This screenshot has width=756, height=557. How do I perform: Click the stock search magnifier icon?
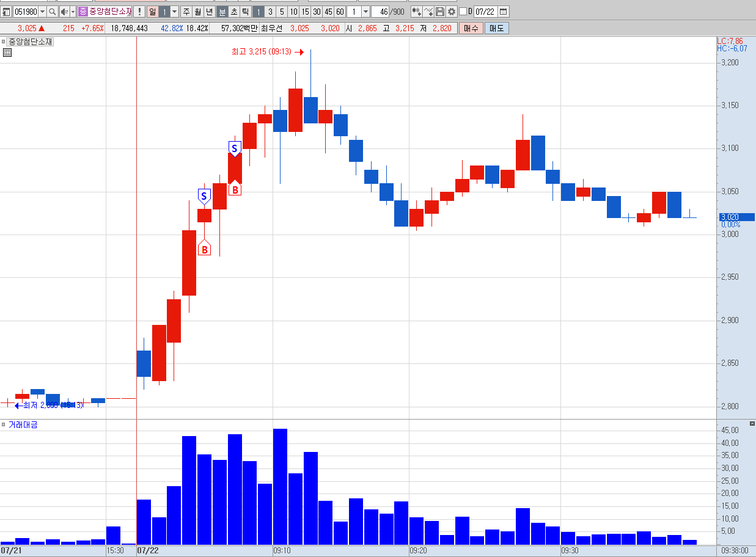[x=52, y=12]
